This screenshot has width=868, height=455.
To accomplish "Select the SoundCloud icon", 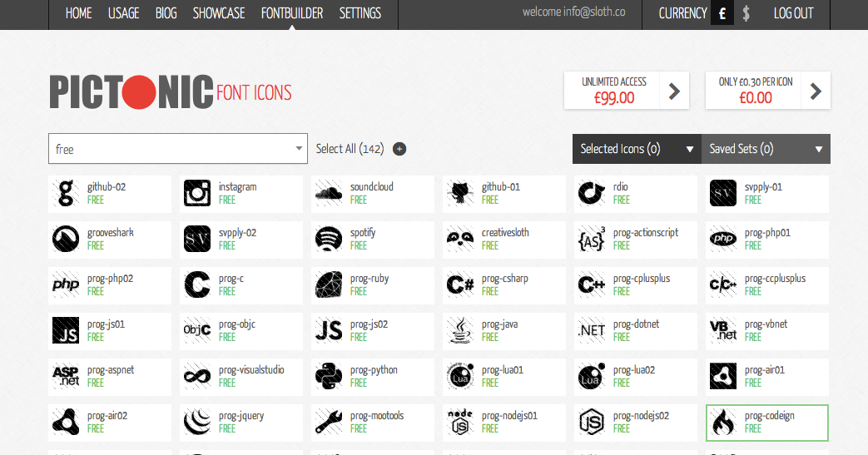I will [x=330, y=193].
